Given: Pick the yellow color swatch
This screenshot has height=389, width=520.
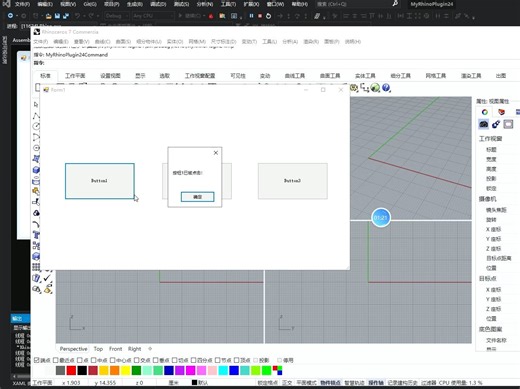Looking at the screenshot, I should tap(125, 370).
